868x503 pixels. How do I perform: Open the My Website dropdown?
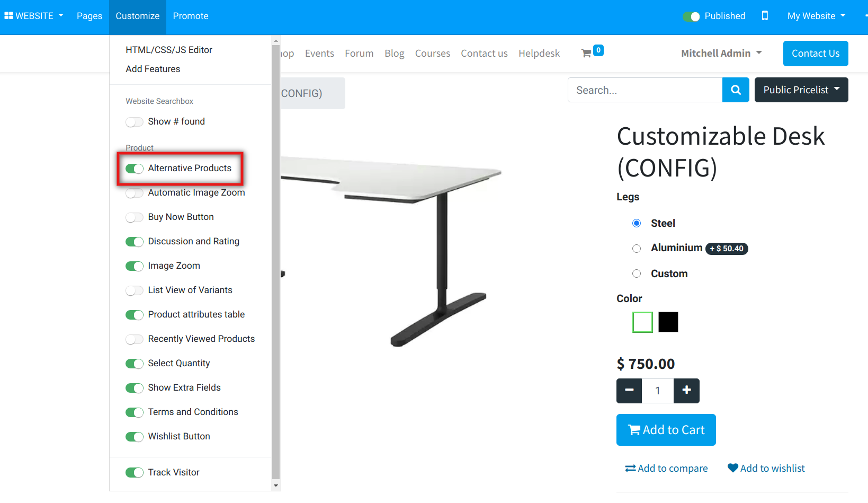816,16
